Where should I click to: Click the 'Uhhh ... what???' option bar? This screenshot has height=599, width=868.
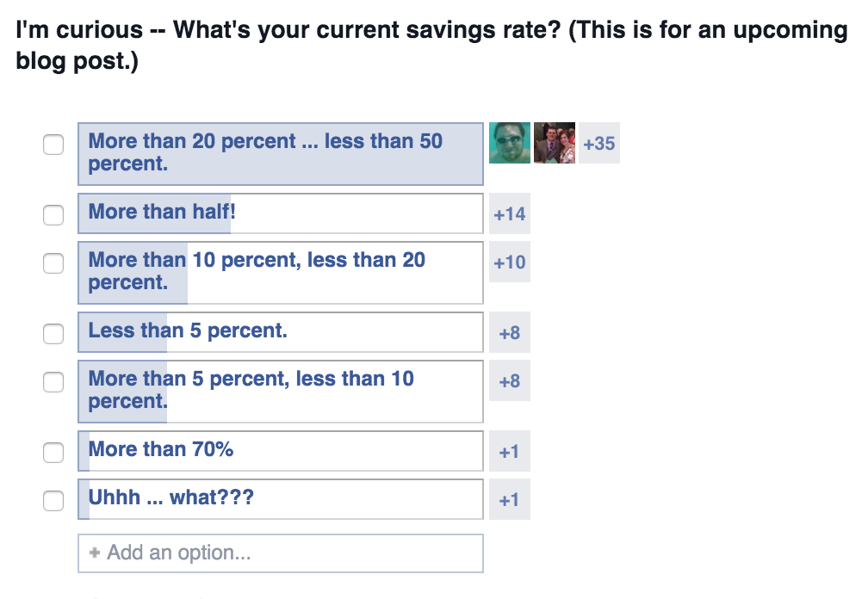[280, 497]
